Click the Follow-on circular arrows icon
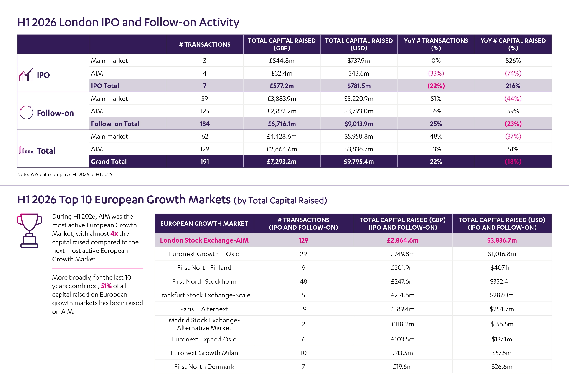This screenshot has height=392, width=569. tap(26, 113)
